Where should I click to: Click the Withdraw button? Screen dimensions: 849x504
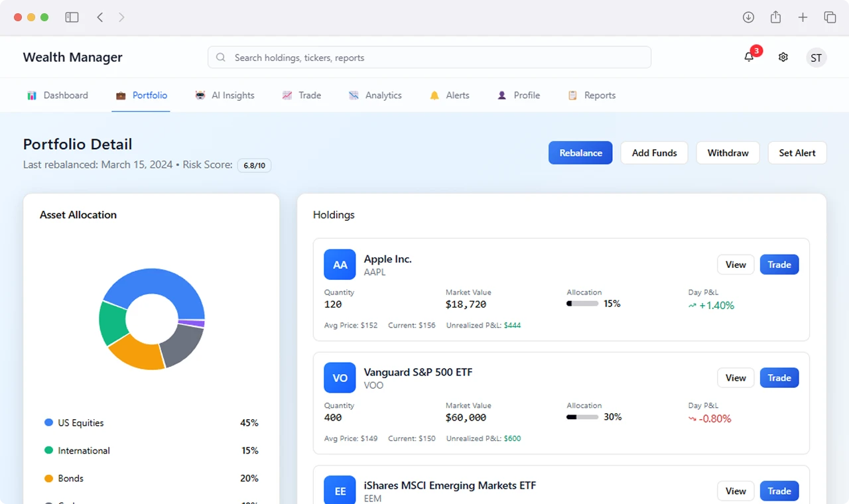728,153
